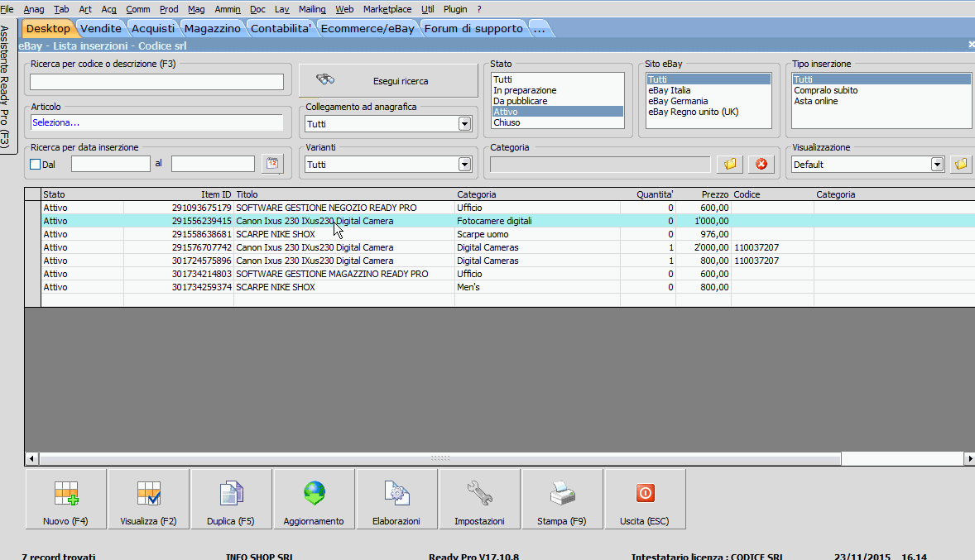Image resolution: width=975 pixels, height=560 pixels.
Task: Select row SOFTWARE GESTIONE NEGOZIO READY PRO
Action: (507, 208)
